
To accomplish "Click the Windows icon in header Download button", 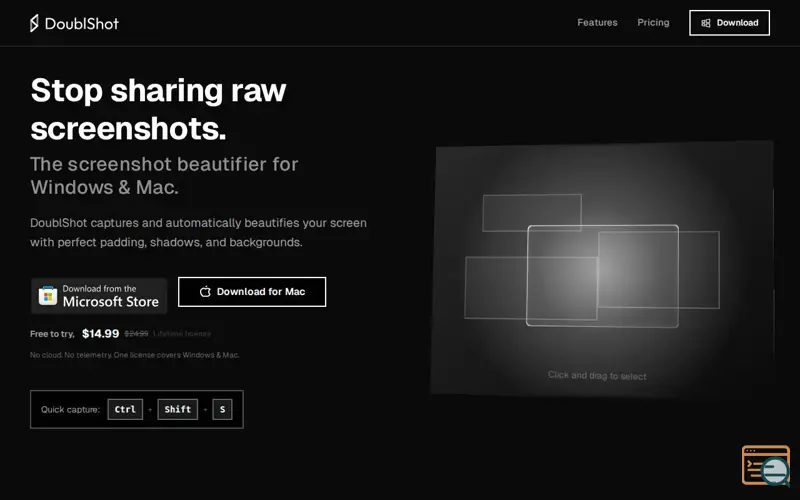I will tap(706, 23).
